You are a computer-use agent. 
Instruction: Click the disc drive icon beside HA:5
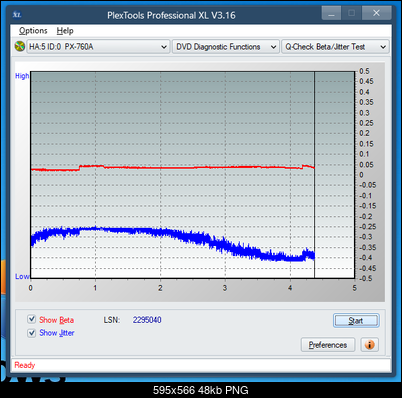(x=20, y=46)
